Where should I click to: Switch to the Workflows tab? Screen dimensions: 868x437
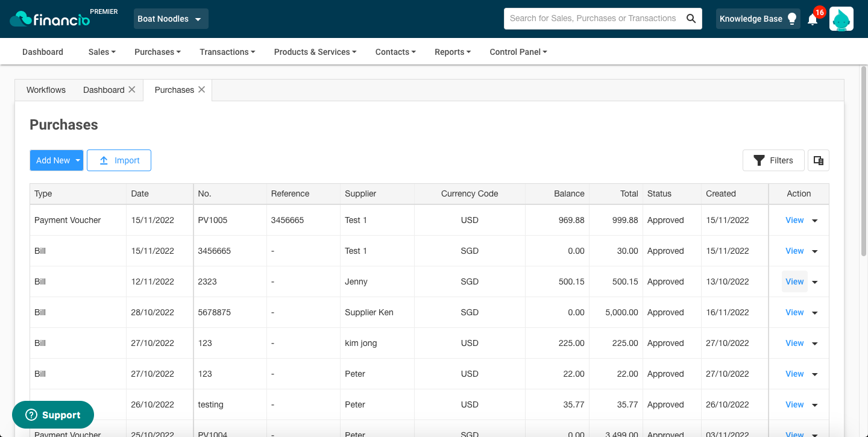click(x=46, y=90)
